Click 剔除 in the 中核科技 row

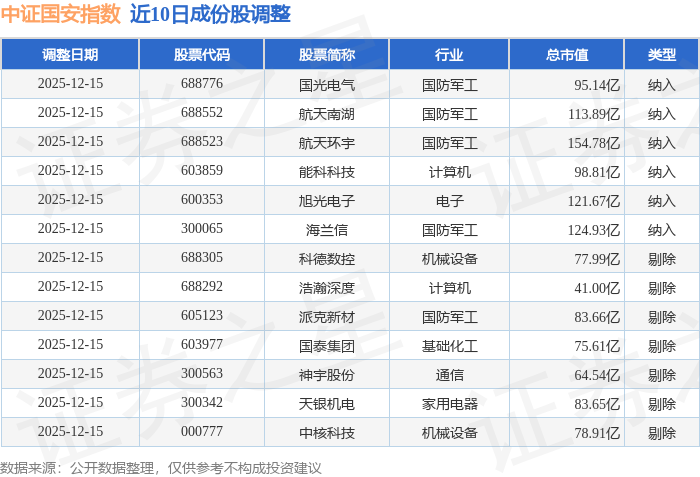[662, 433]
